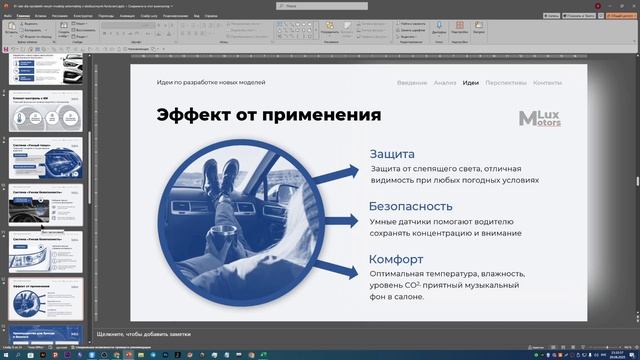The width and height of the screenshot is (640, 360).
Task: Click the Present in Teams button
Action: 579,16
